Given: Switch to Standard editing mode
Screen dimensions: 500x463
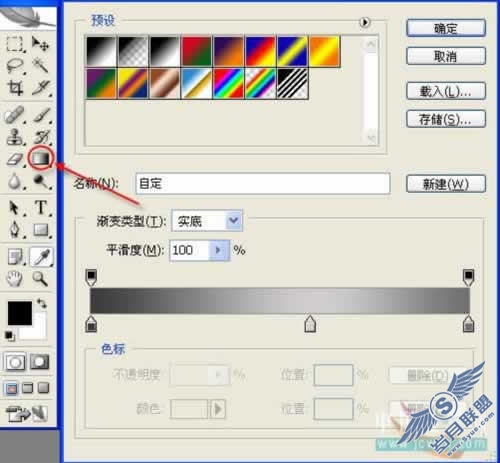Looking at the screenshot, I should (14, 362).
